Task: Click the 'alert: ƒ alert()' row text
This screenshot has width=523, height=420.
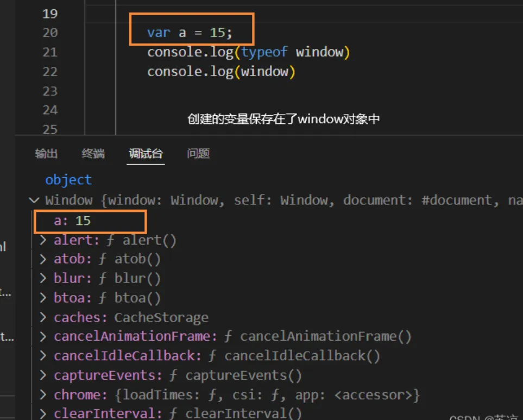Action: [115, 240]
